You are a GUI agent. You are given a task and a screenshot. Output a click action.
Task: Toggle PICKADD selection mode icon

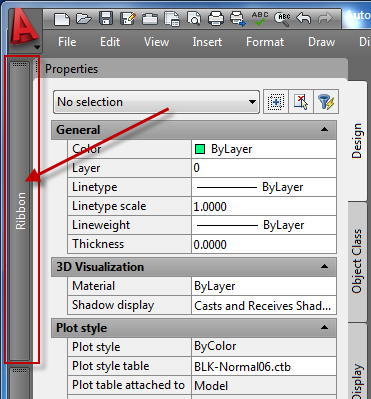pos(276,101)
